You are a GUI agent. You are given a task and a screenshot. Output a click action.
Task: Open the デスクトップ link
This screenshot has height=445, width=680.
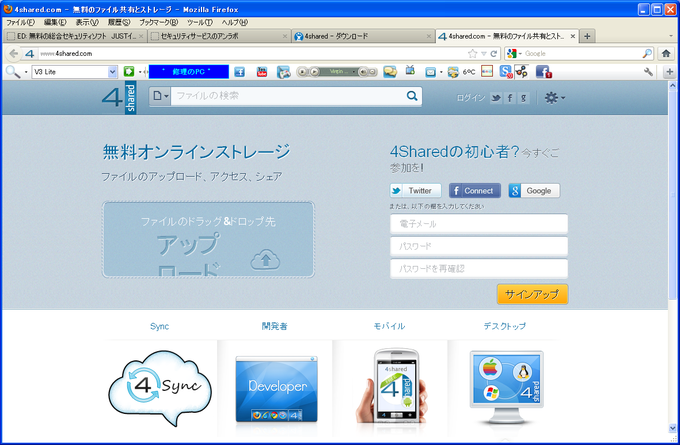pos(505,326)
